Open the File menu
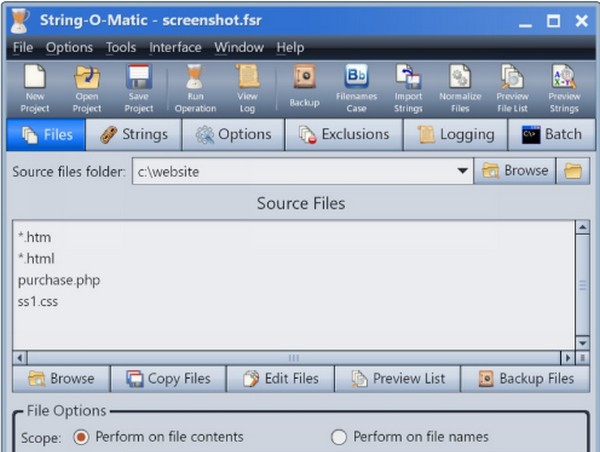This screenshot has width=600, height=452. point(23,47)
